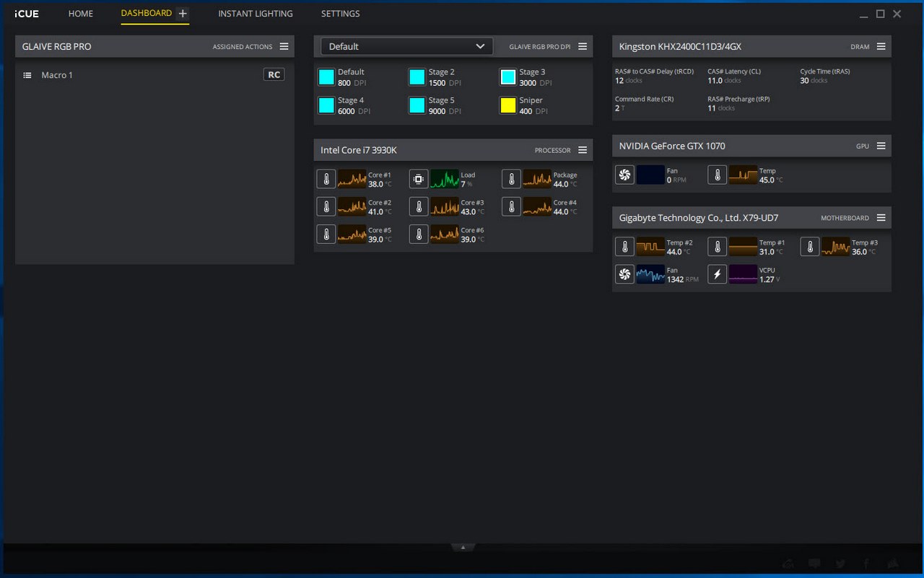Viewport: 924px width, 578px height.
Task: Click the blue motherboard Fan graph
Action: point(650,274)
